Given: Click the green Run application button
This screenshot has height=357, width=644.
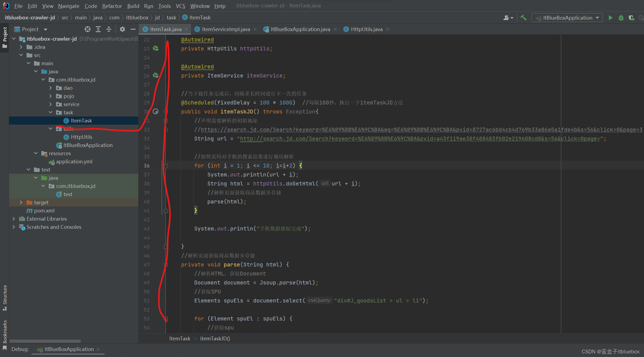Looking at the screenshot, I should pyautogui.click(x=610, y=18).
